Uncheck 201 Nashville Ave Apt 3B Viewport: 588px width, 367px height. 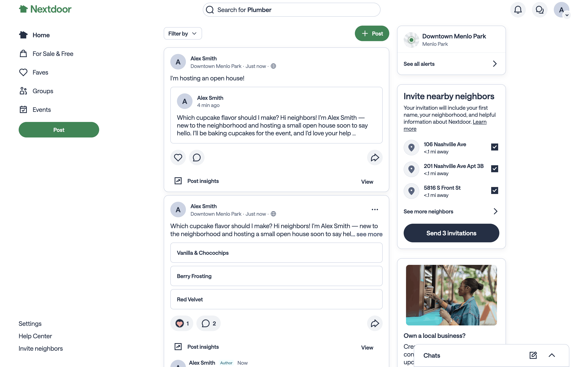tap(494, 169)
